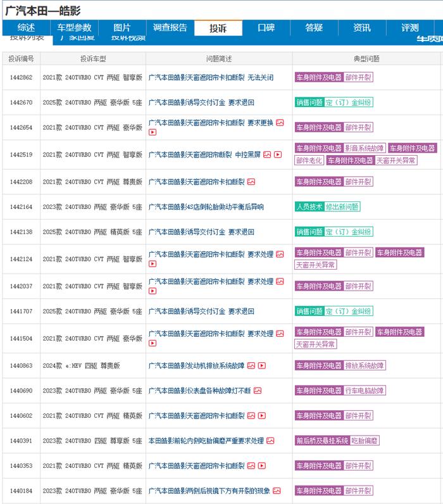The height and width of the screenshot is (504, 443).
Task: Click 行车电脑故障 tag in row 1440690
Action: click(x=365, y=391)
